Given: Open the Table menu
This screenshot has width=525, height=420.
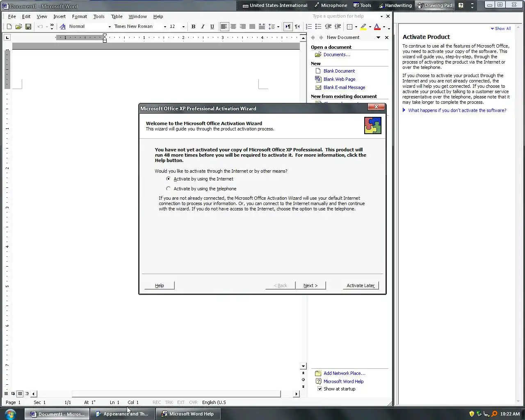Looking at the screenshot, I should 117,16.
